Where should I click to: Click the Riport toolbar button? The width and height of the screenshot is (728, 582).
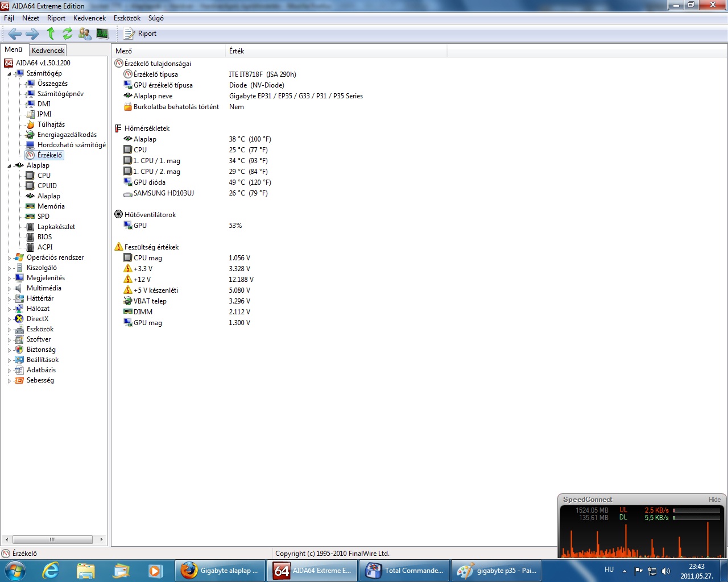coord(140,34)
